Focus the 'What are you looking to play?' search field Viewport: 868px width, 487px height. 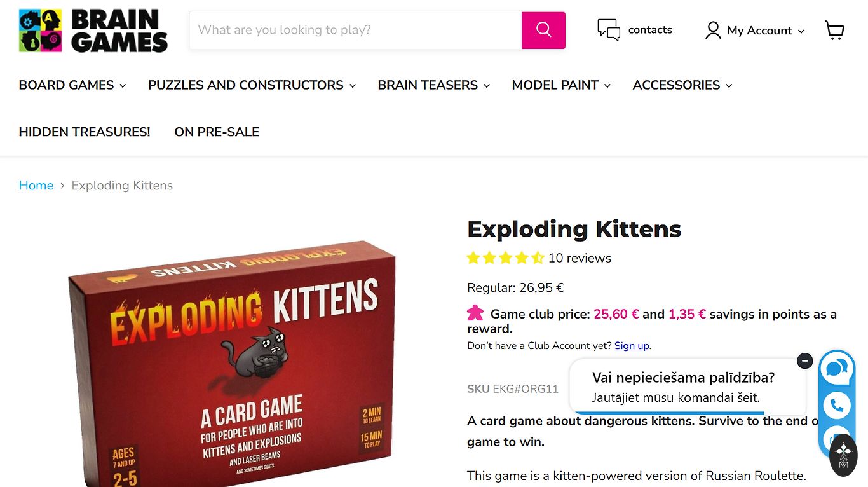pyautogui.click(x=356, y=30)
